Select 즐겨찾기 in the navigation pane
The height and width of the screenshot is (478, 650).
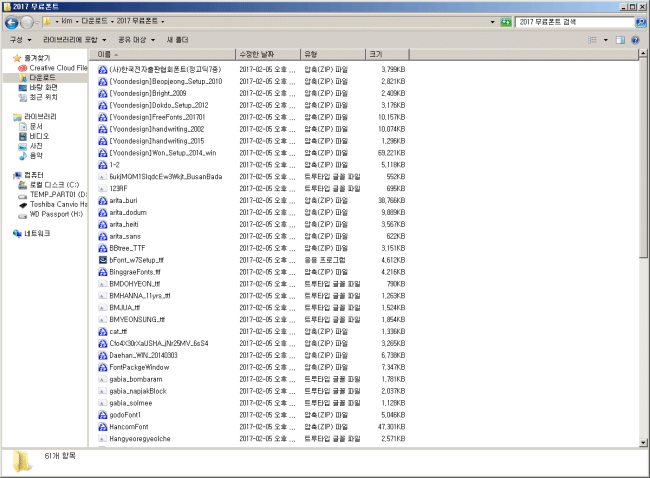37,58
